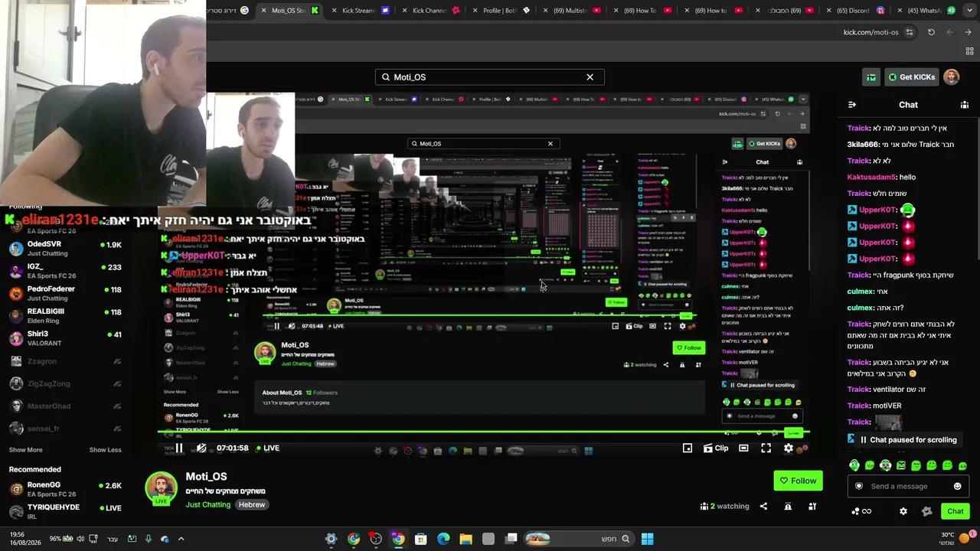
Task: Click into the Moti_OS search field
Action: (x=490, y=77)
